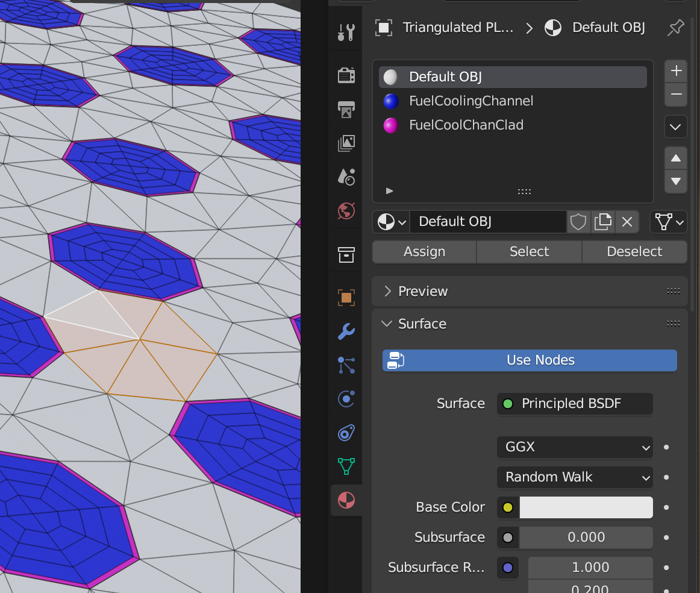The height and width of the screenshot is (593, 700).
Task: Open the Principled BSDF surface shader selector
Action: pyautogui.click(x=575, y=404)
